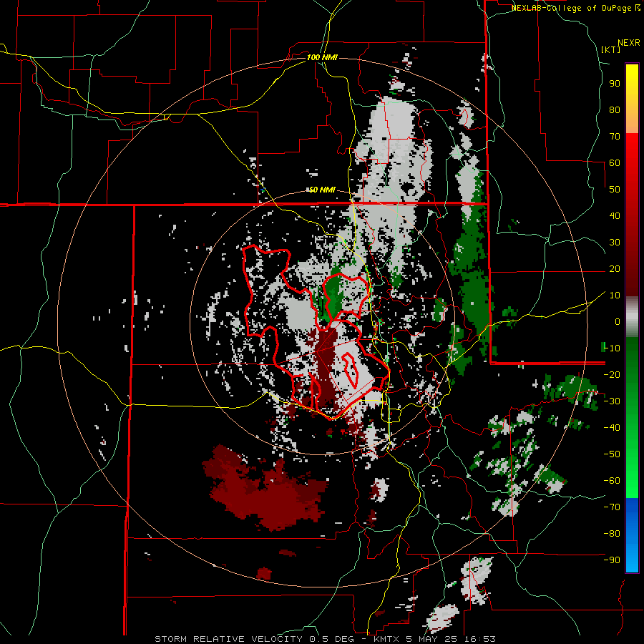
Task: Click the -10 value on velocity scale
Action: pos(612,348)
